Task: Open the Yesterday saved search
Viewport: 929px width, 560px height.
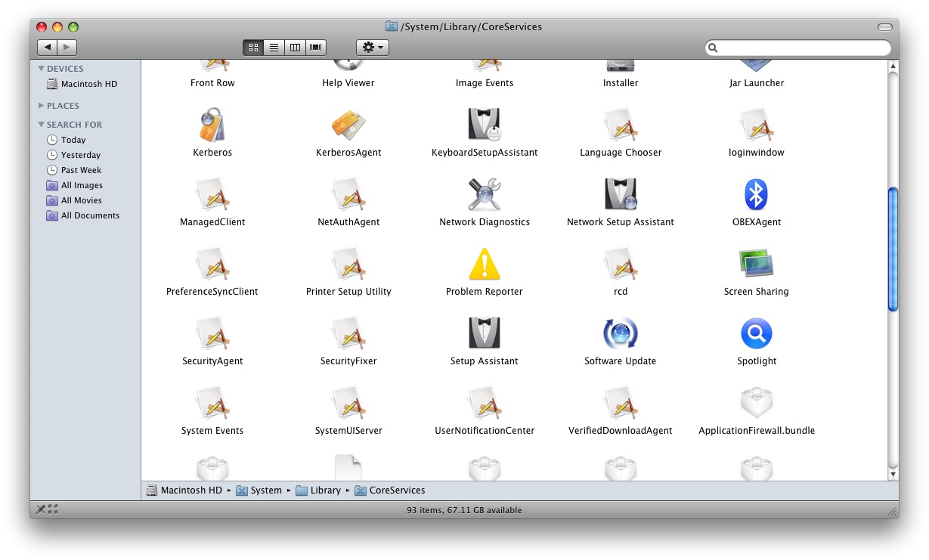Action: click(x=73, y=155)
